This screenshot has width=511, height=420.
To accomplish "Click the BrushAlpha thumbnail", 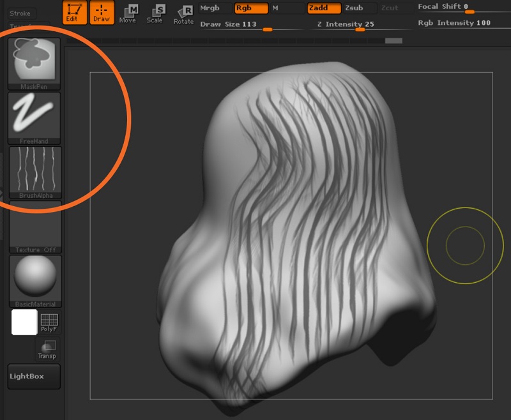I will [x=34, y=168].
